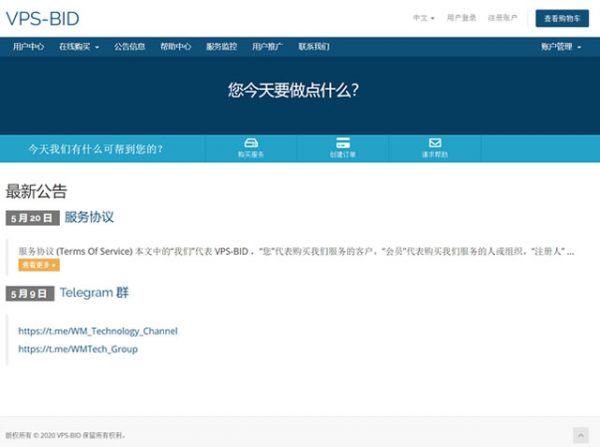Screen dimensions: 600x447
Task: Open the 服务协议 announcement title
Action: point(89,217)
